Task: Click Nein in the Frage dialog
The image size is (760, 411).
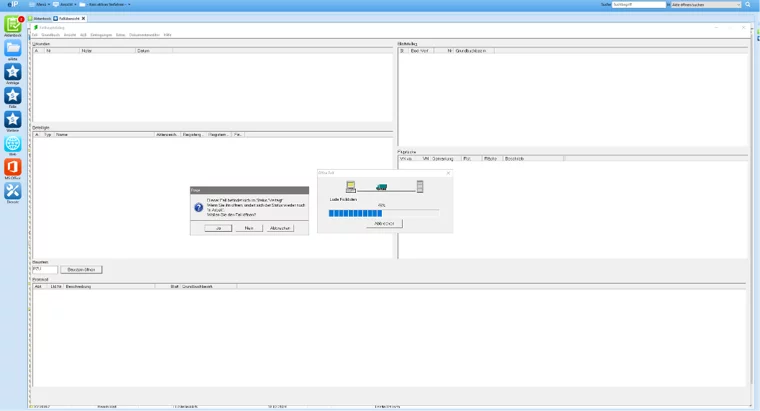Action: pyautogui.click(x=249, y=228)
